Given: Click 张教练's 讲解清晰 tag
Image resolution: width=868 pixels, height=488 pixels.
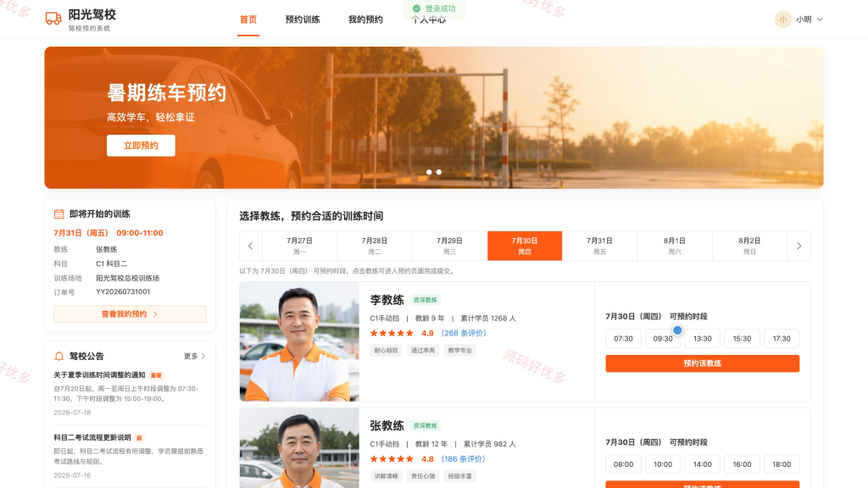Looking at the screenshot, I should [386, 476].
